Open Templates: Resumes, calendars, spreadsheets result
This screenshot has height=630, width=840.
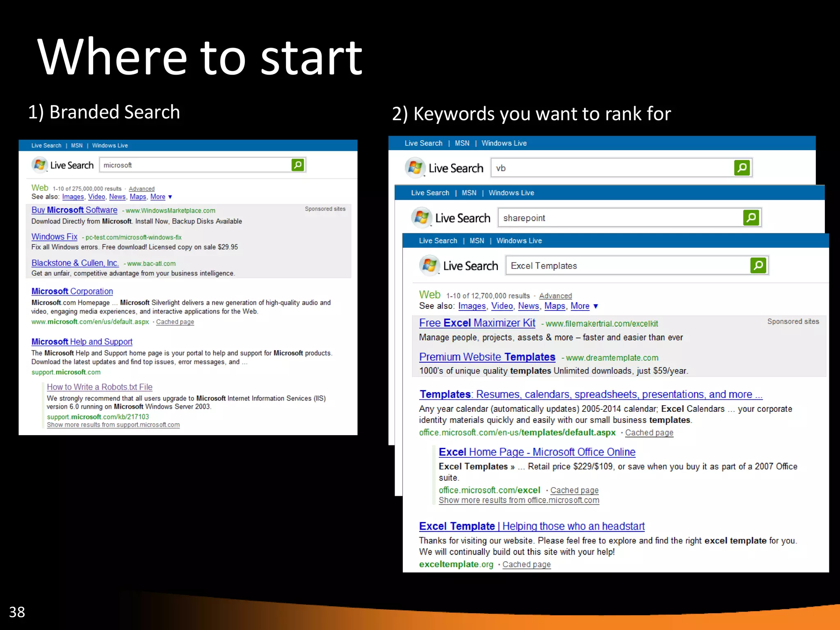(x=591, y=394)
